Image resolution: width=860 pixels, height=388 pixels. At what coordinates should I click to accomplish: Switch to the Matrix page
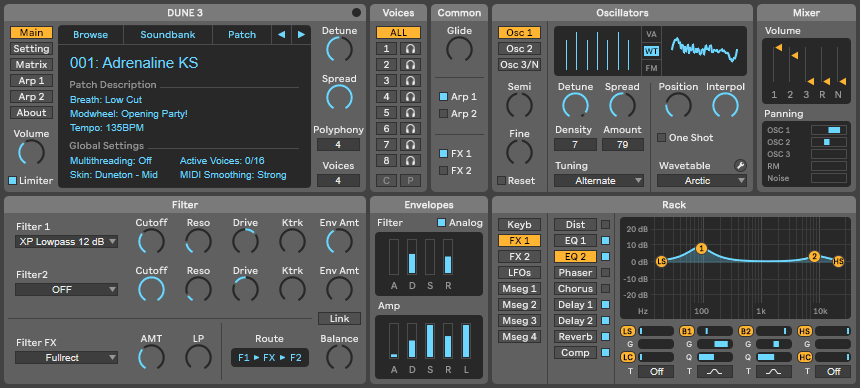click(31, 65)
